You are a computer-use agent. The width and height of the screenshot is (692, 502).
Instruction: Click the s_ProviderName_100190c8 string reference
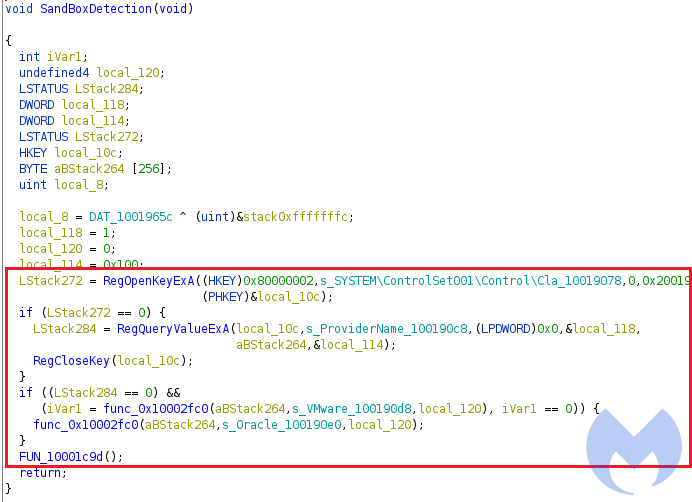click(x=387, y=329)
